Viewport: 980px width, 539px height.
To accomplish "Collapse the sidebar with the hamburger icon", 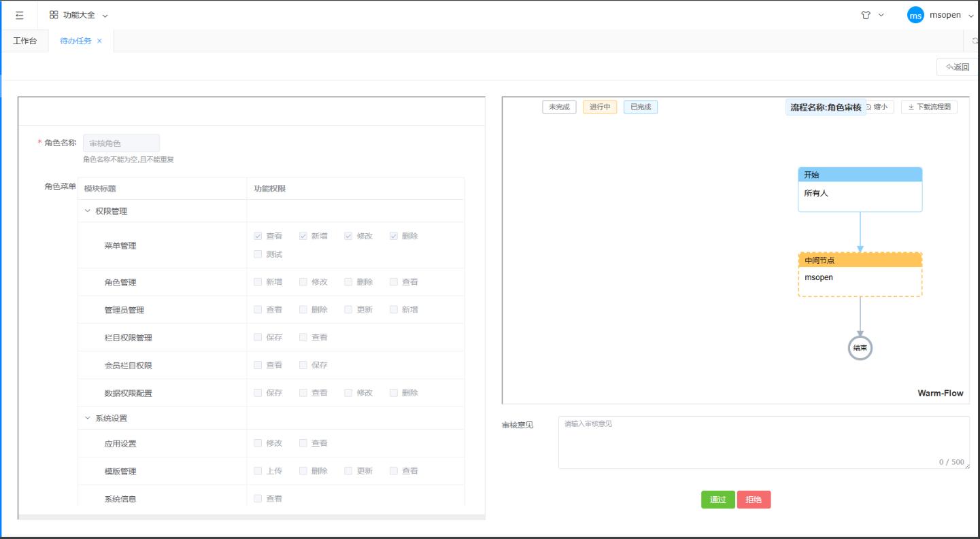I will [x=19, y=15].
